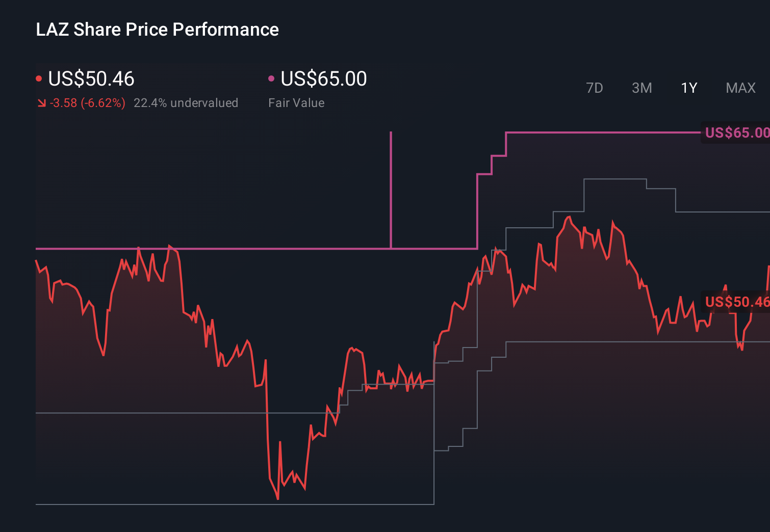The width and height of the screenshot is (770, 532).
Task: Click the 1Y time range tab
Action: coord(688,88)
